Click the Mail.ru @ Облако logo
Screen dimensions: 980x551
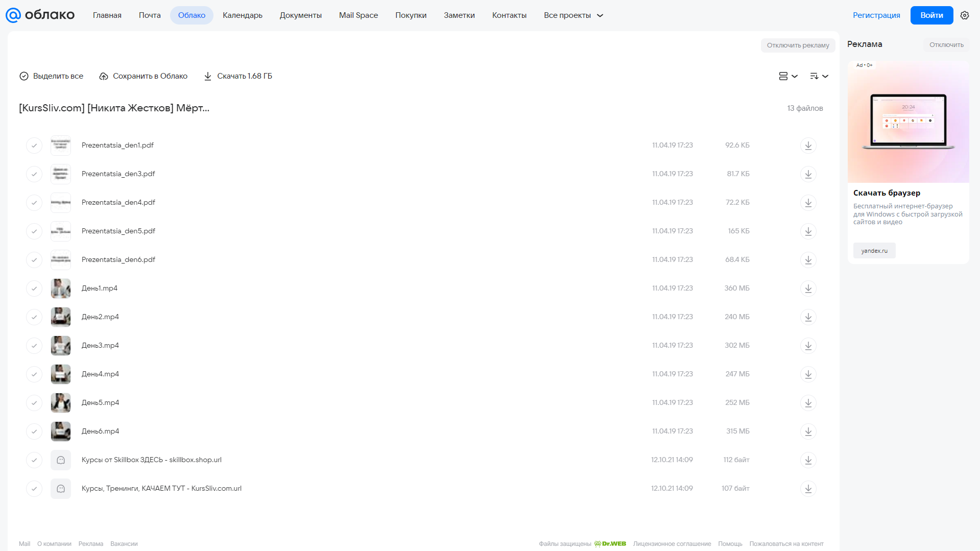[40, 15]
